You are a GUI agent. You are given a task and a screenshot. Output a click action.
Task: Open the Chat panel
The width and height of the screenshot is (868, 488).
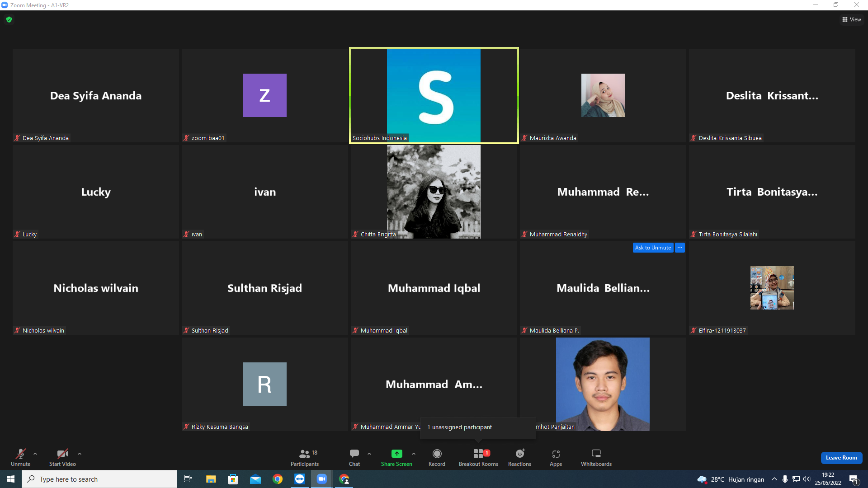click(354, 457)
